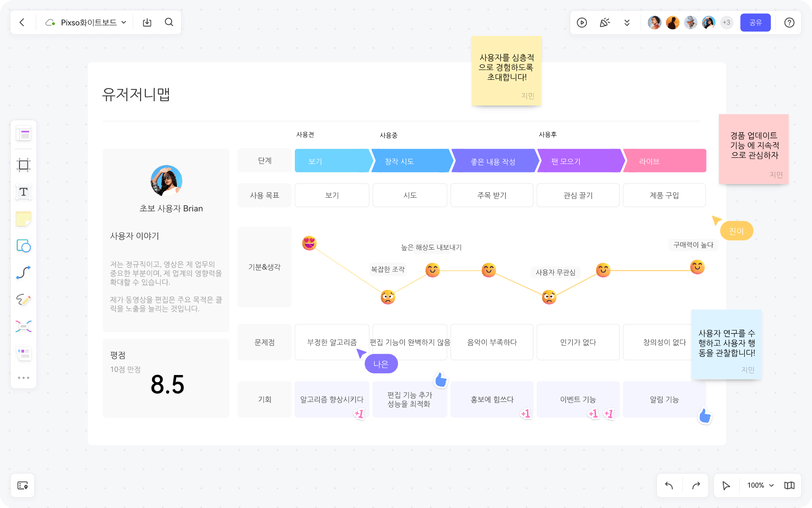Click the first collaborator avatar
The height and width of the screenshot is (508, 812).
(654, 23)
